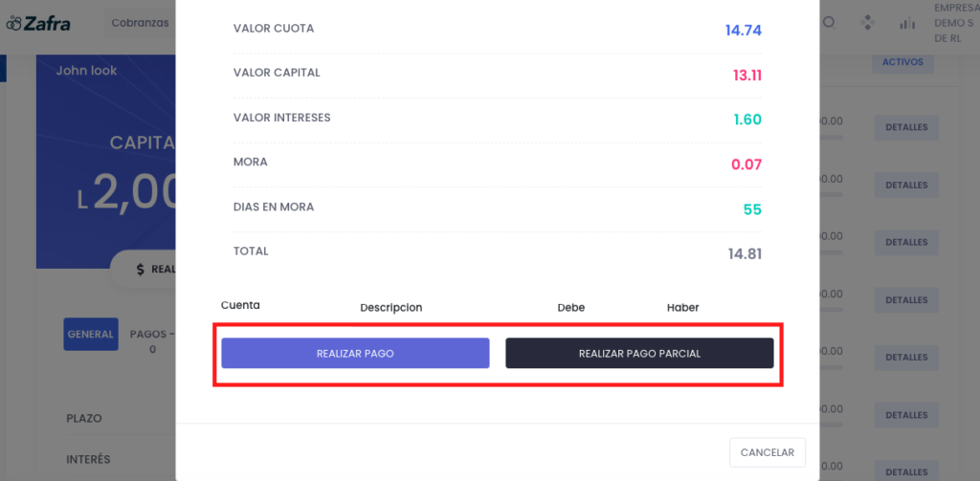980x481 pixels.
Task: Open the apps grid icon in header
Action: click(x=867, y=23)
